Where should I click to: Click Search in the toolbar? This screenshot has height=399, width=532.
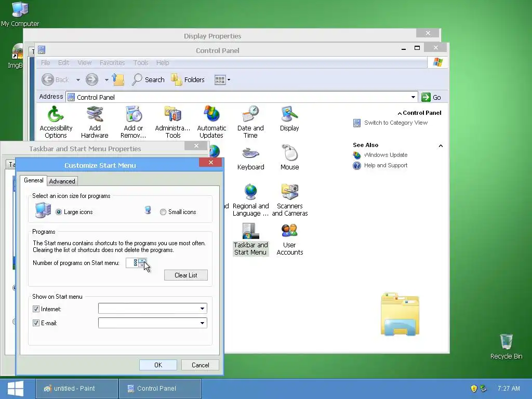click(148, 79)
